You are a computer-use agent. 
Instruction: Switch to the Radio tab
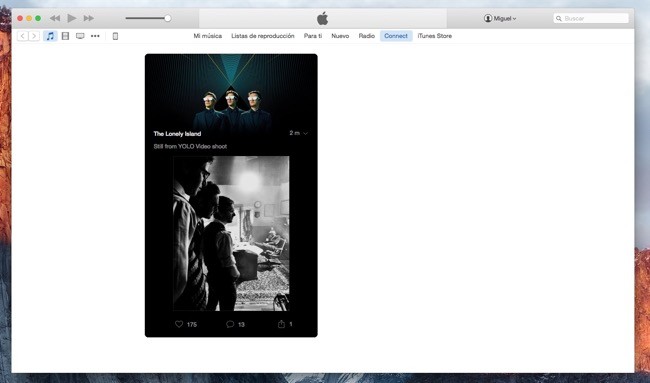(x=366, y=36)
